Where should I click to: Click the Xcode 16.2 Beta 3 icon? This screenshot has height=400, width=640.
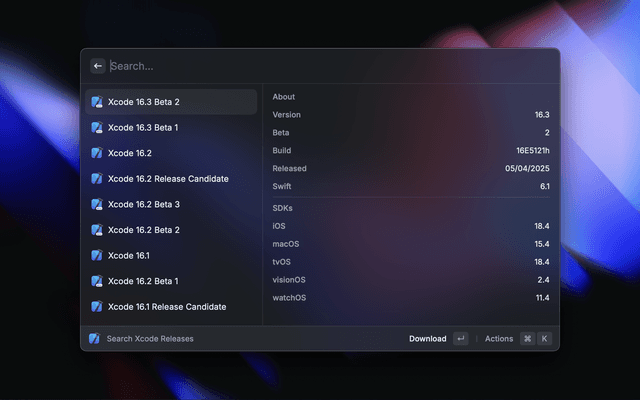pos(97,204)
